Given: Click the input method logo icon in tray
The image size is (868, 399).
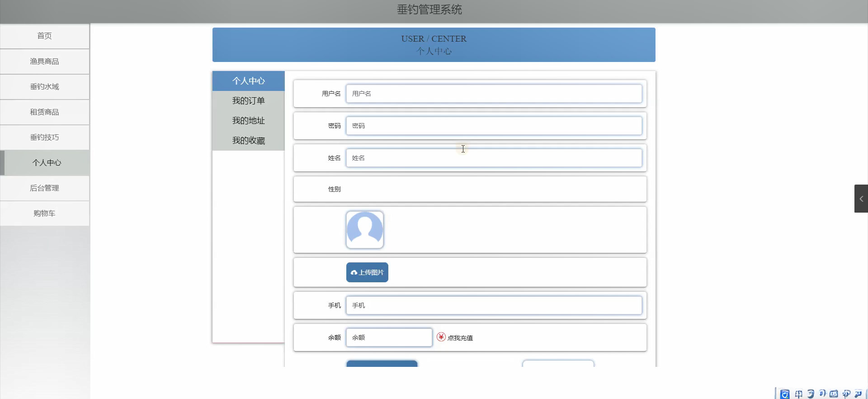Looking at the screenshot, I should pos(785,394).
